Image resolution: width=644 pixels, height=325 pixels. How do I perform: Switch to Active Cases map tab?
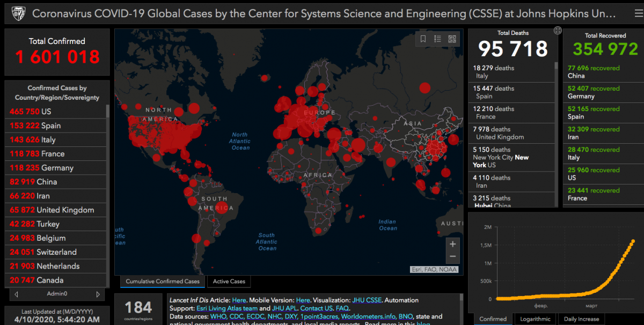229,282
